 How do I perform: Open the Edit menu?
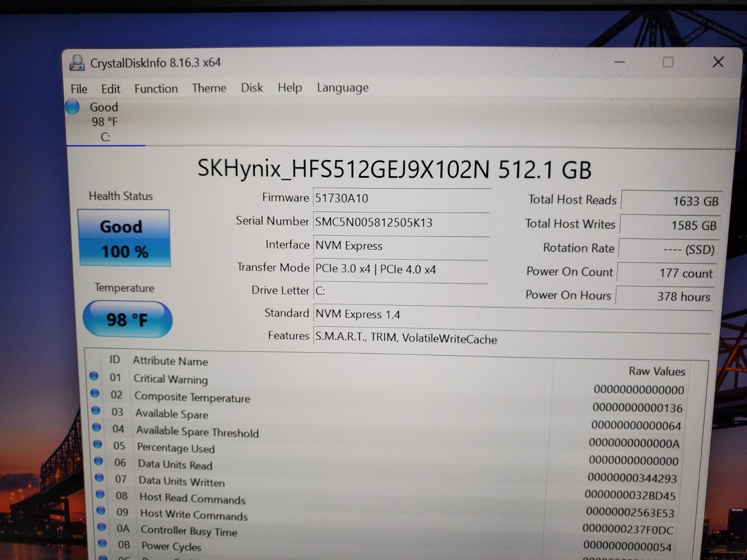[x=111, y=89]
